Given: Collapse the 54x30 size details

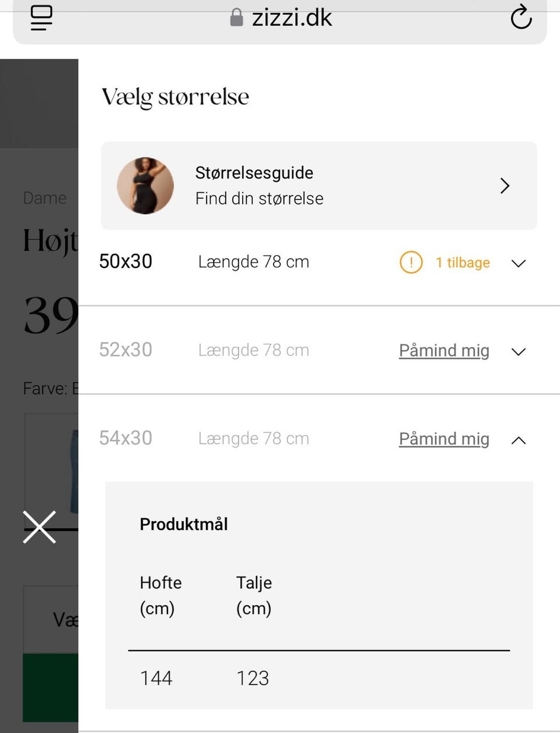Looking at the screenshot, I should pos(518,440).
